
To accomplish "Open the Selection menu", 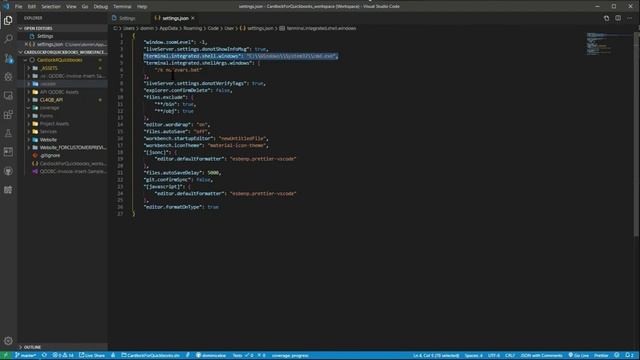I will (51, 7).
